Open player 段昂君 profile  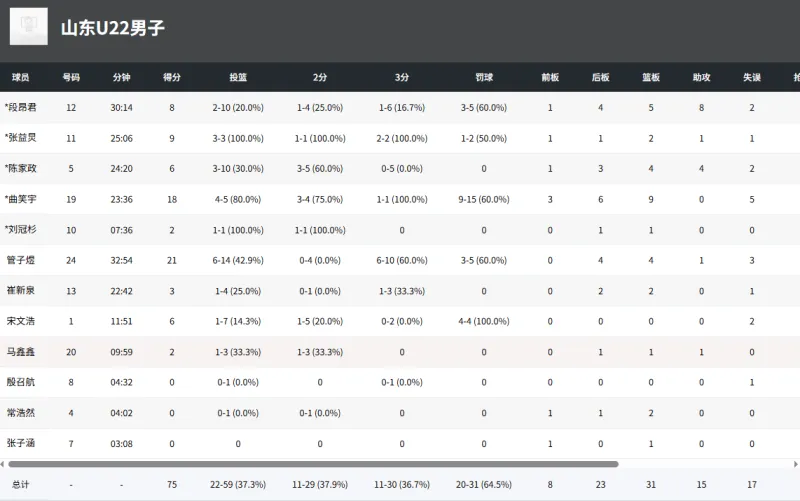point(21,108)
